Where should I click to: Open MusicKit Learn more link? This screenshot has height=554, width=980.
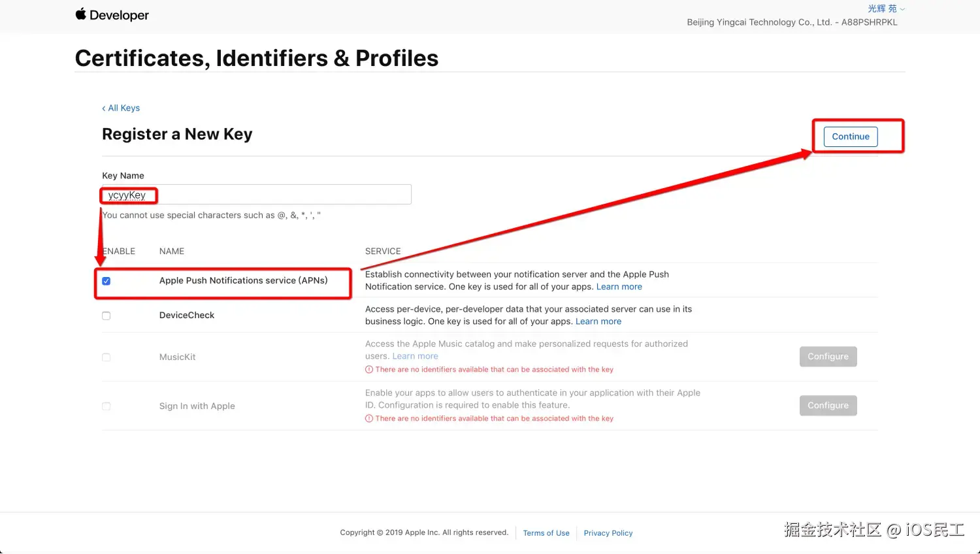pos(415,356)
